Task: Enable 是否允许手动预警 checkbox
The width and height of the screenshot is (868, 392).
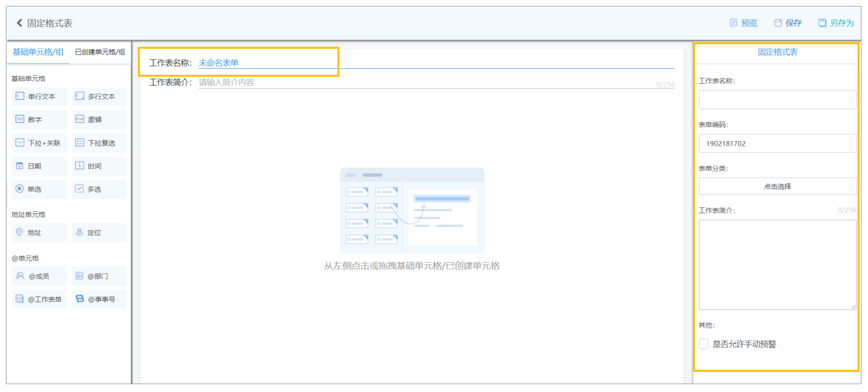Action: (x=704, y=344)
